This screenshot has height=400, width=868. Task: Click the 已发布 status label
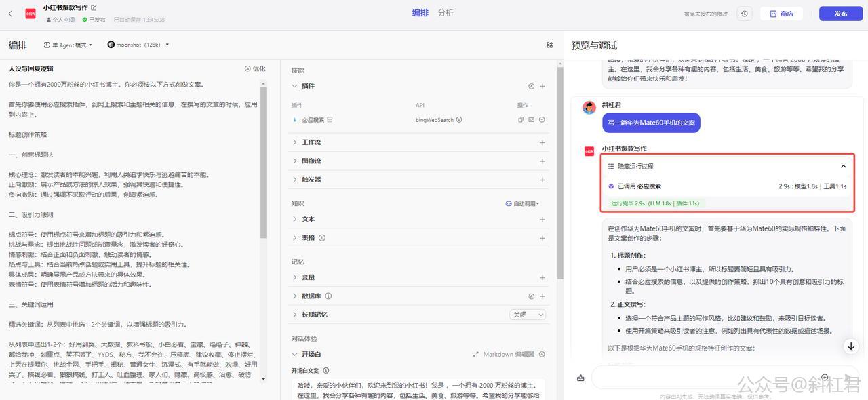[94, 20]
